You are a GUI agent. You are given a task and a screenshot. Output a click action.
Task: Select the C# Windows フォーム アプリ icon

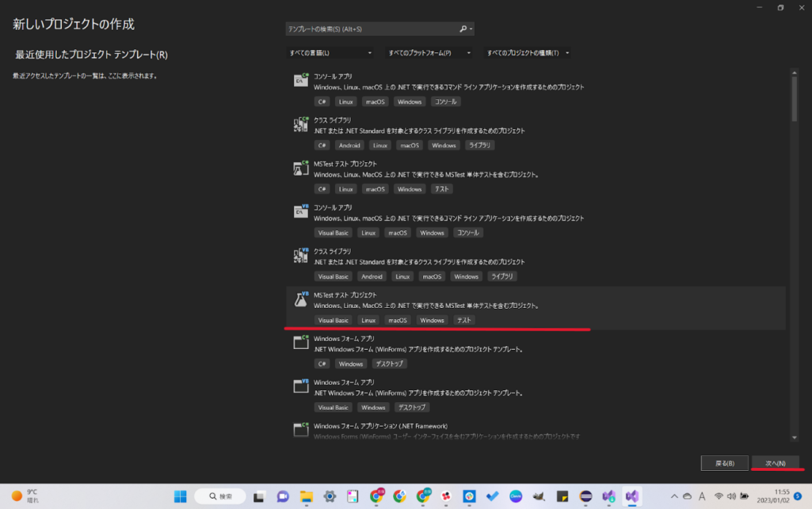[301, 343]
